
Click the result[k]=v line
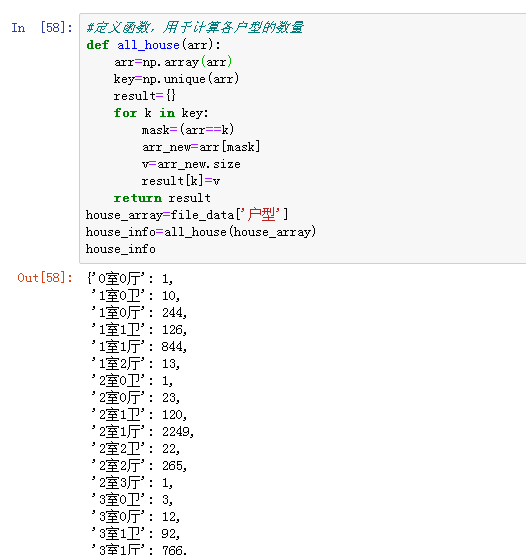181,181
